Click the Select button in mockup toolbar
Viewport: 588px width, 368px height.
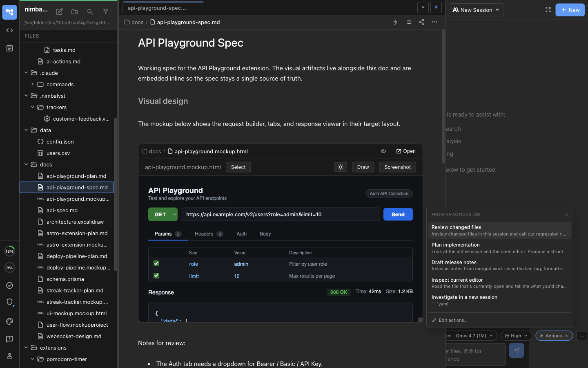[x=238, y=167]
